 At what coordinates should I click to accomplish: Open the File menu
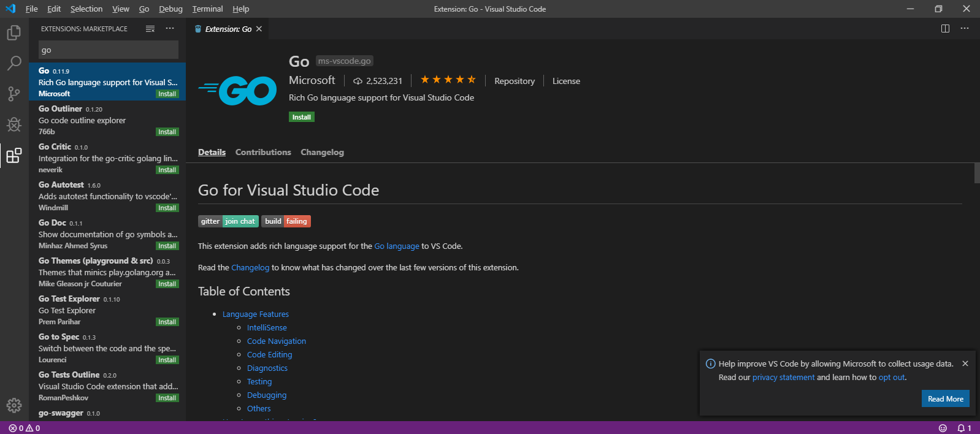[x=31, y=9]
